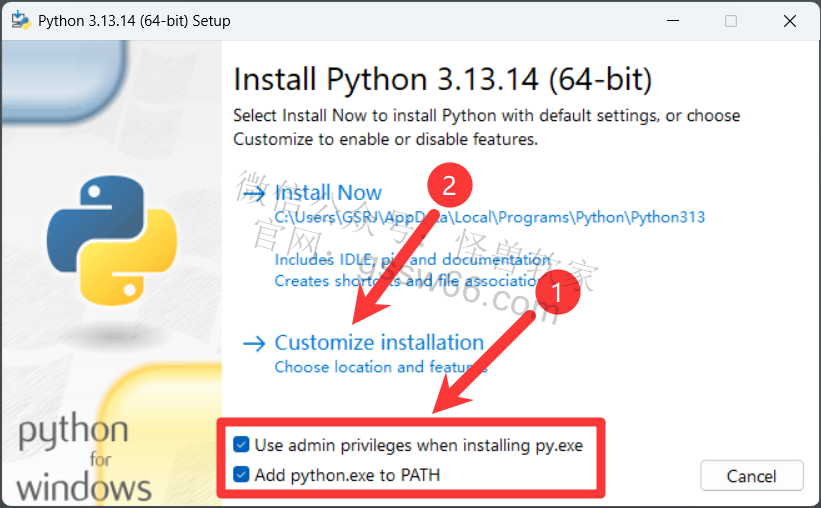
Task: Click the Customize installation arrow icon
Action: pos(254,344)
